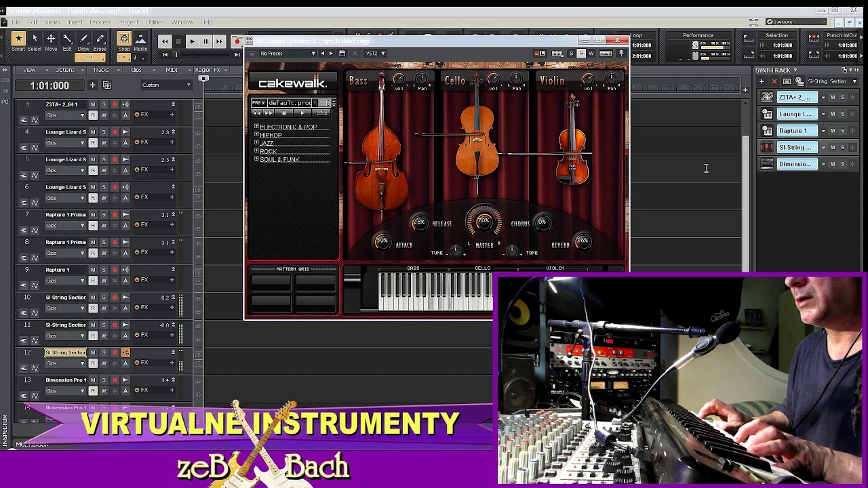
Task: Open the Tracks dropdown menu
Action: tap(103, 70)
